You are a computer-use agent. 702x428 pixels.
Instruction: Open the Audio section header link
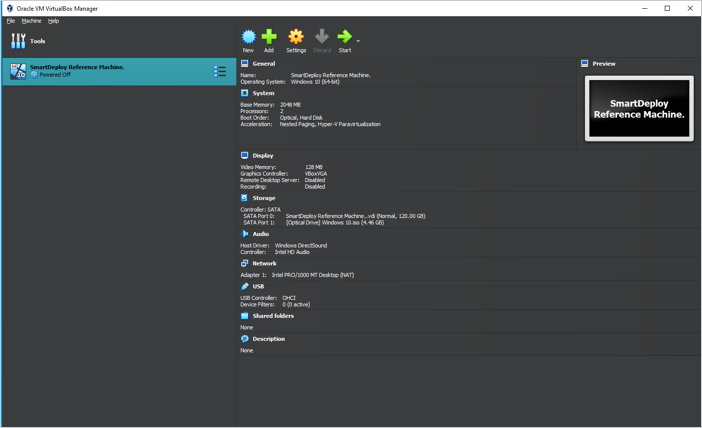click(x=261, y=234)
